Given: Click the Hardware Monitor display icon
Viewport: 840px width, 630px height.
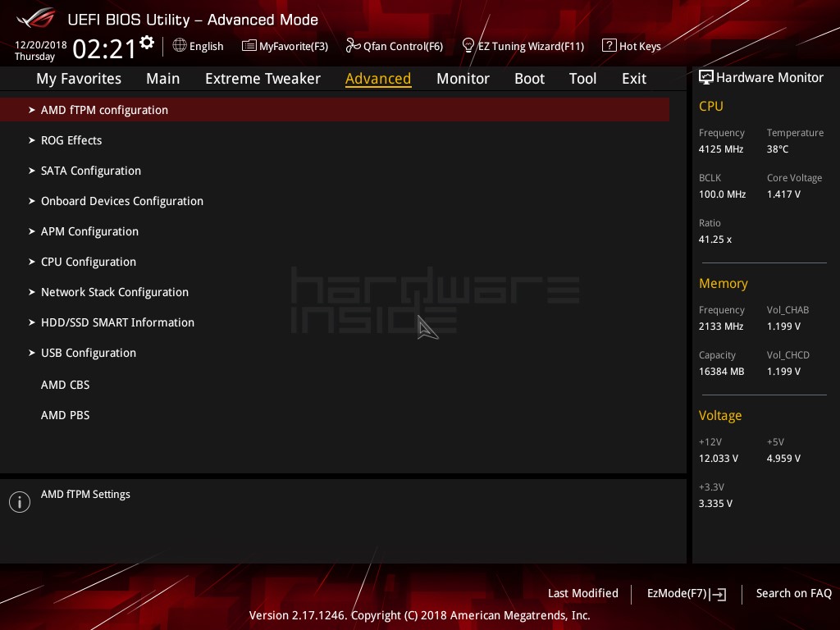Looking at the screenshot, I should pos(706,78).
